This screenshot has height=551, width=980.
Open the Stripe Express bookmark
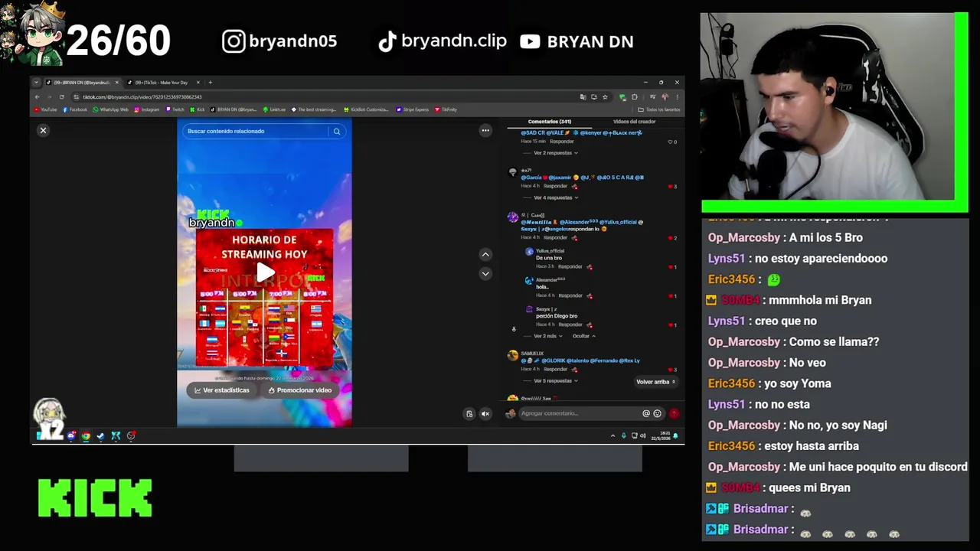(413, 109)
